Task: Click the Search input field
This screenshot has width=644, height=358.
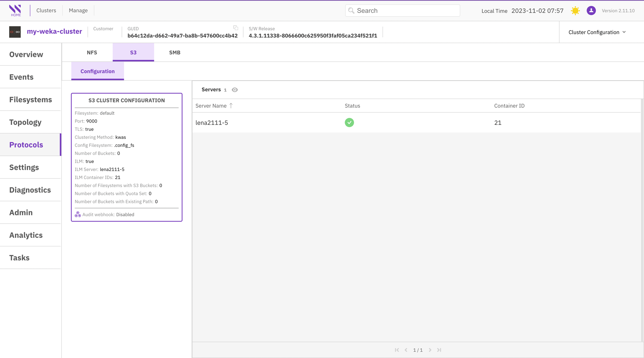Action: (402, 11)
